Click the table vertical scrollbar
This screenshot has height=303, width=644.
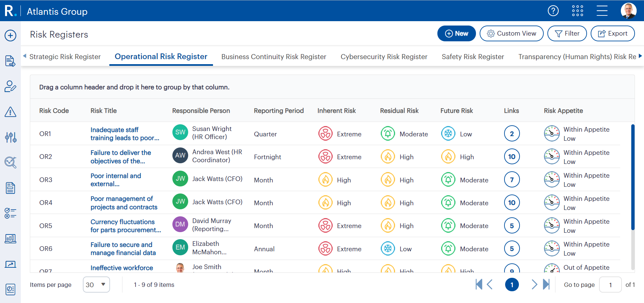[x=633, y=177]
